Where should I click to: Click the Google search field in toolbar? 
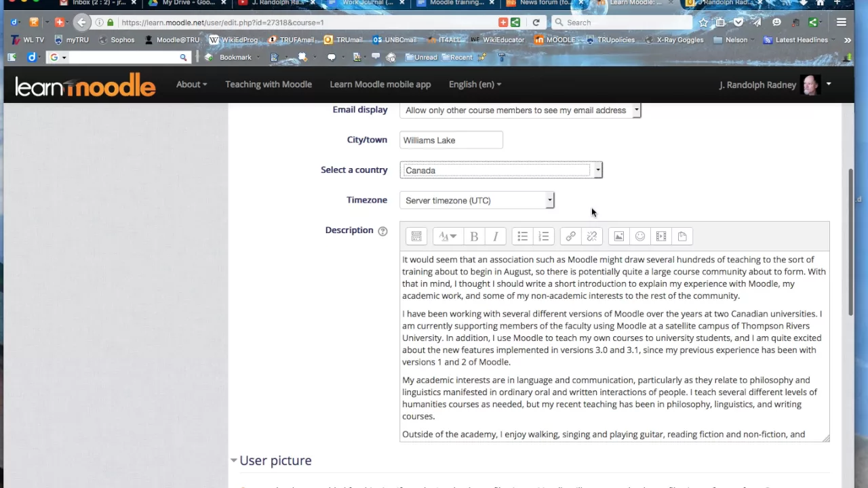point(123,58)
